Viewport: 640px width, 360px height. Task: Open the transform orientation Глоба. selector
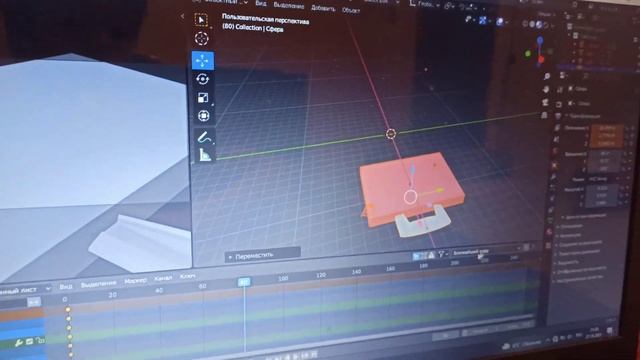[x=424, y=4]
